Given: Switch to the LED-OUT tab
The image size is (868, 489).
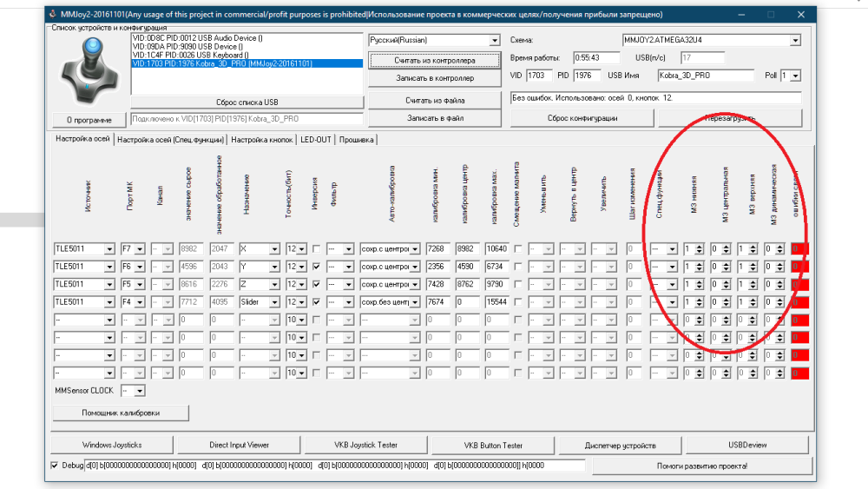Looking at the screenshot, I should tap(316, 140).
